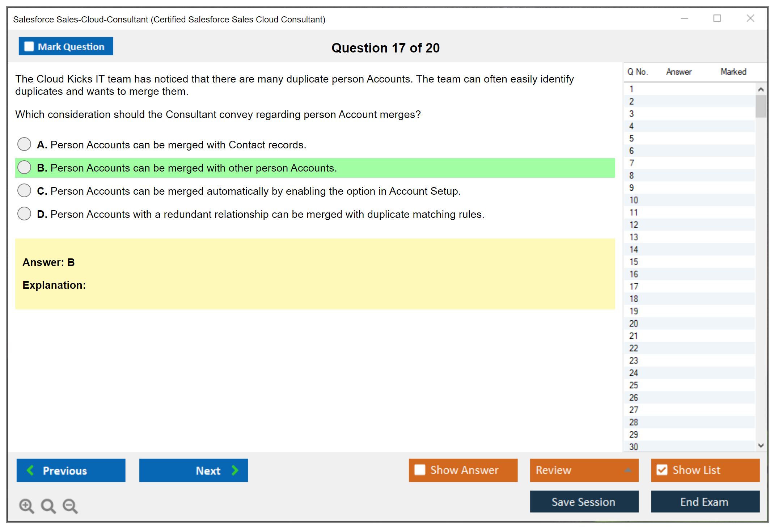Click the Save Session button
Screen dimensions: 778x532
[584, 502]
